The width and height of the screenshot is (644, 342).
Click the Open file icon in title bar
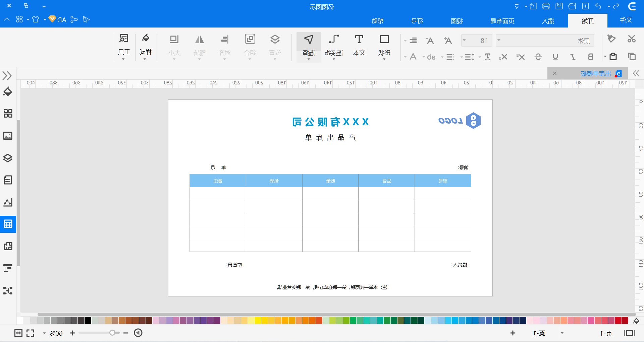click(572, 6)
